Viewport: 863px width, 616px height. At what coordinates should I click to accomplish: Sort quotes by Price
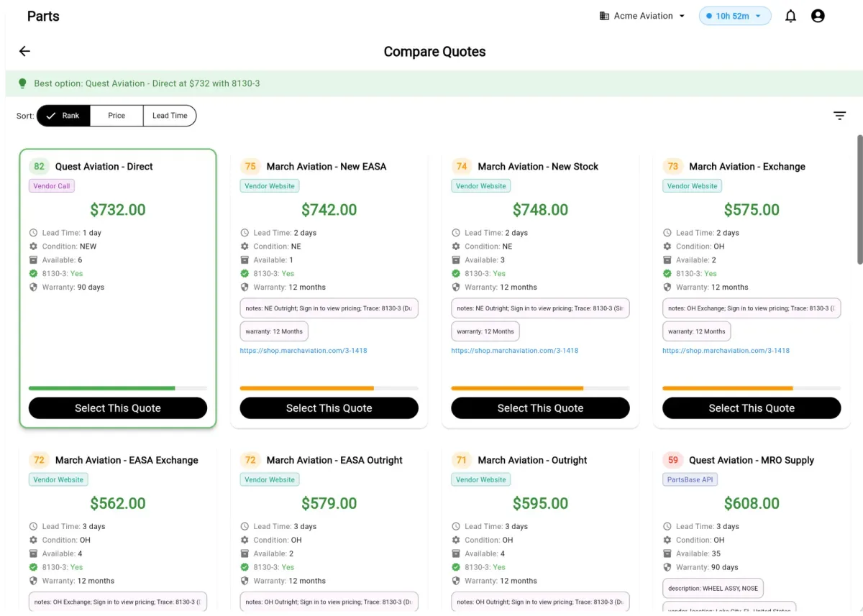(x=117, y=116)
